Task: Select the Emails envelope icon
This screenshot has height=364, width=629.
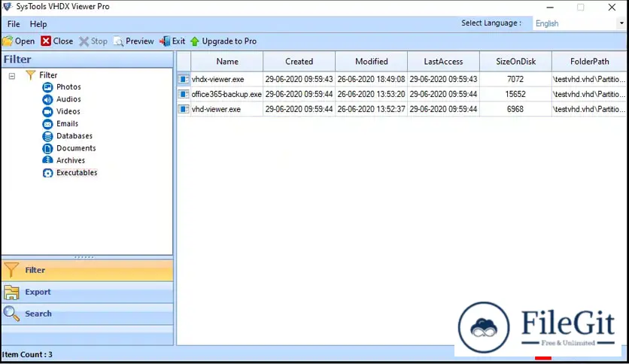Action: [x=47, y=124]
